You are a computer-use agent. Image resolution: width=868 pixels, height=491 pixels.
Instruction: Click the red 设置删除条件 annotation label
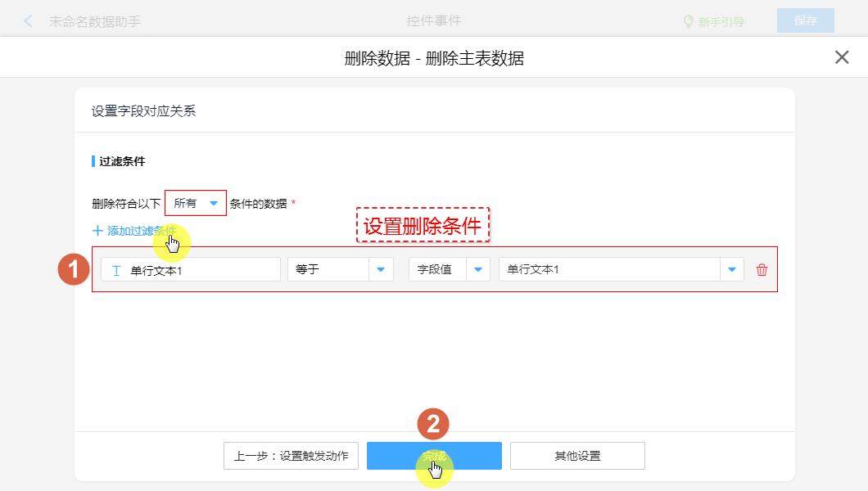pyautogui.click(x=423, y=225)
